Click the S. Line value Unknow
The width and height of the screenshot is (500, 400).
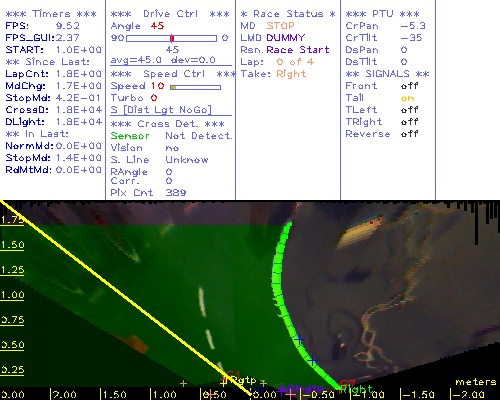point(187,160)
